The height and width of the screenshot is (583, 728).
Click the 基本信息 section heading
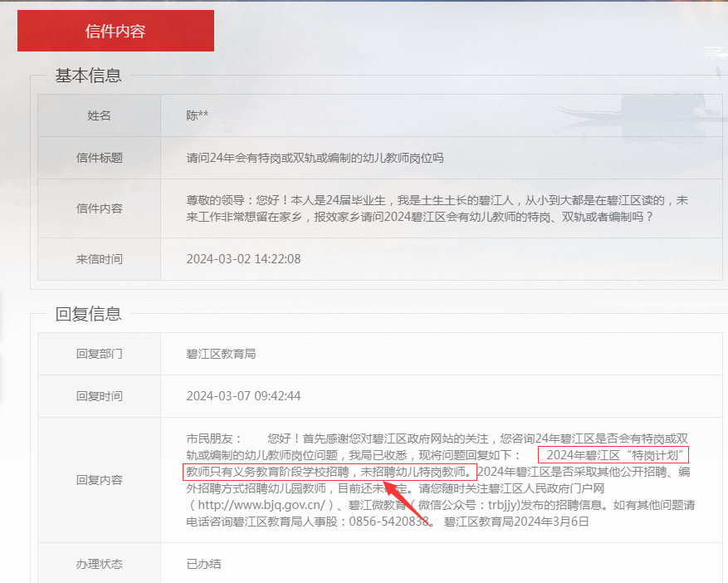click(88, 76)
